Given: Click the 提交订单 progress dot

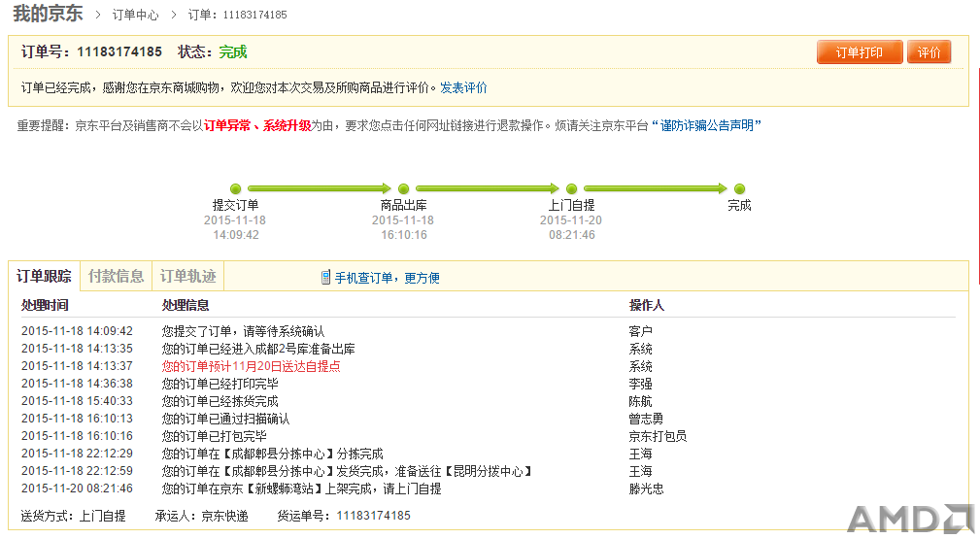Looking at the screenshot, I should click(236, 188).
